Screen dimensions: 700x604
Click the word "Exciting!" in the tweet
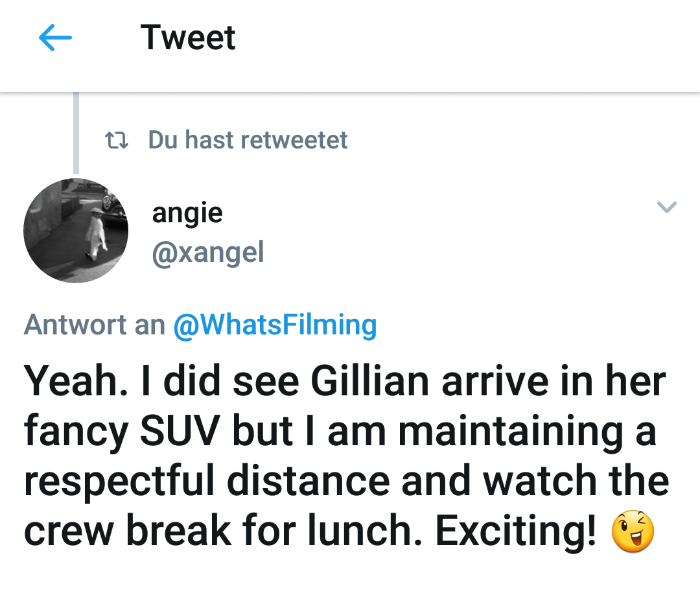pos(516,531)
